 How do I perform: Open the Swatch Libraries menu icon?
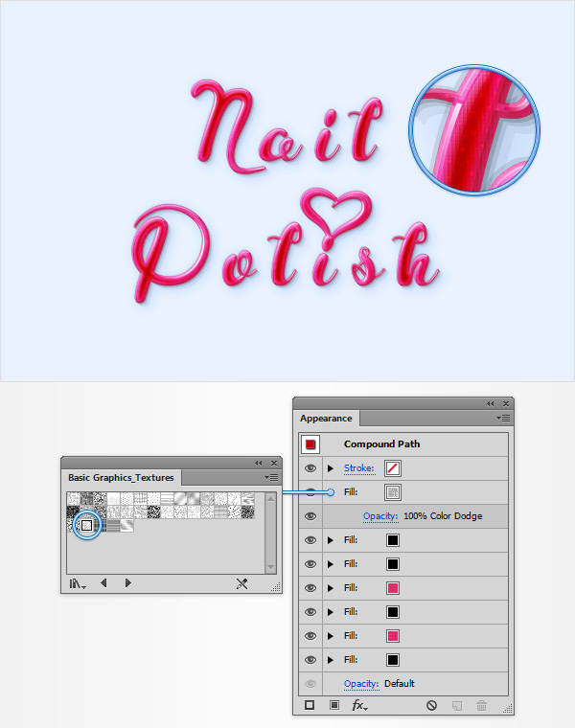pyautogui.click(x=78, y=583)
